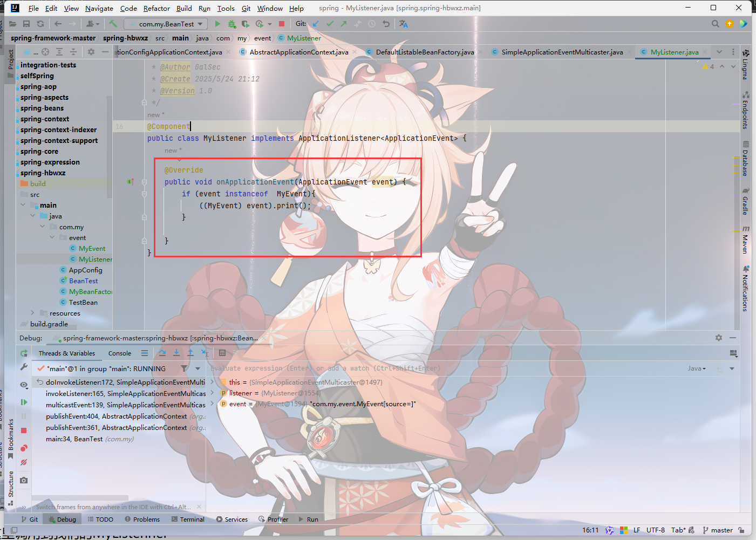756x540 pixels.
Task: Expand all in the Project panel
Action: pos(59,52)
